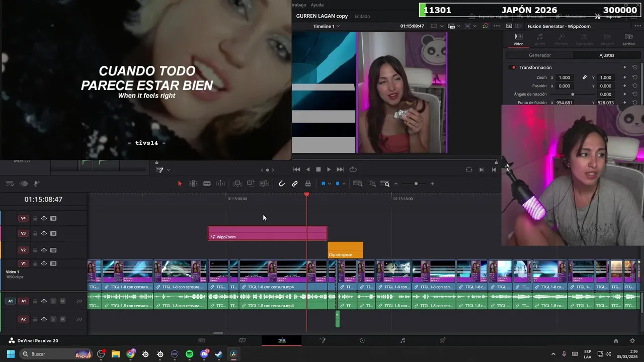Click the V1 destination track badge

23,263
